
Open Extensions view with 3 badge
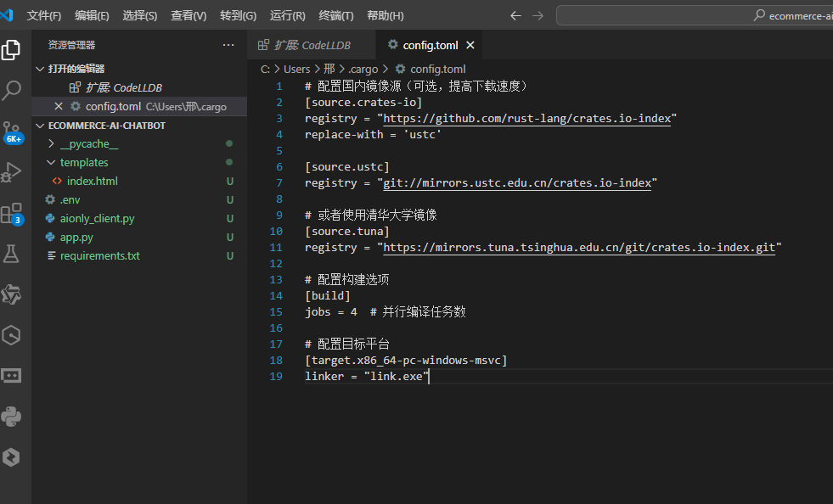(x=12, y=214)
